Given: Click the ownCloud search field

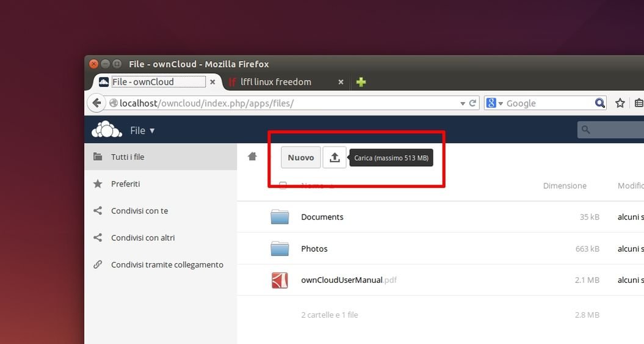Looking at the screenshot, I should tap(611, 130).
